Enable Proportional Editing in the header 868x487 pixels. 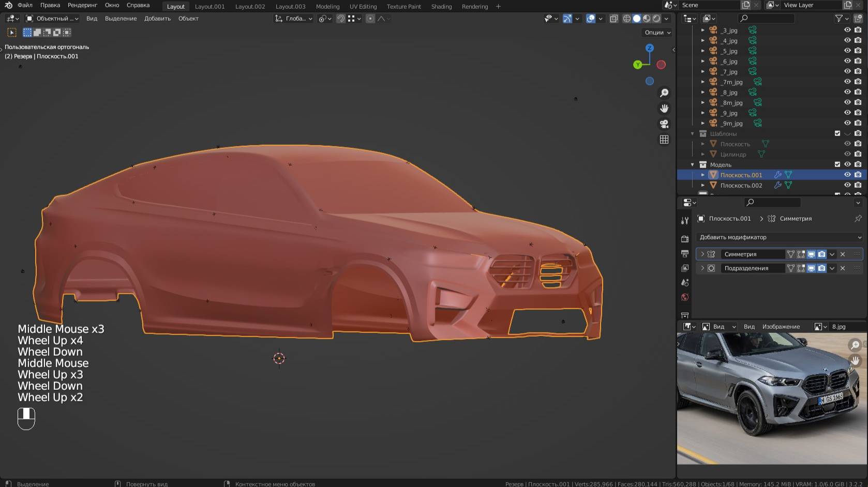coord(370,19)
